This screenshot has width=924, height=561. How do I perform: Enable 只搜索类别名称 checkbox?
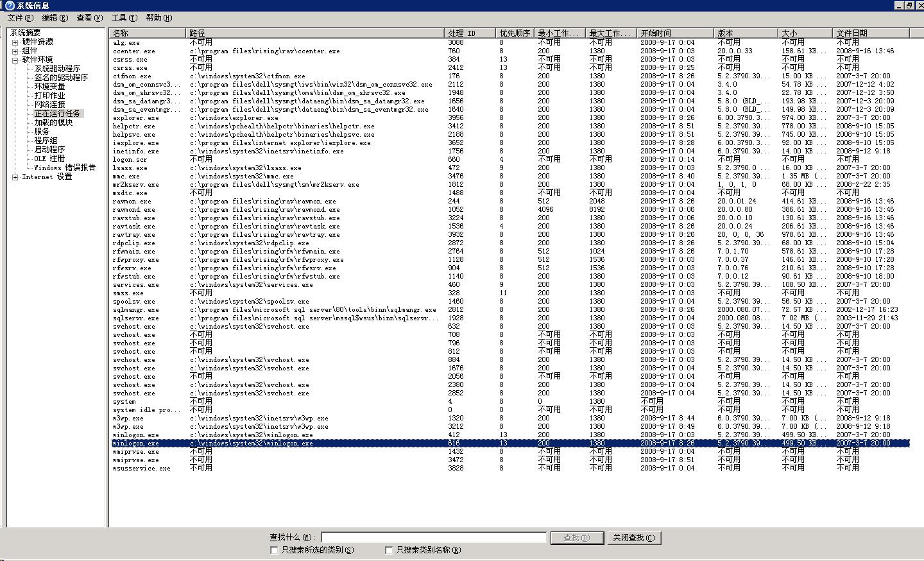[x=389, y=550]
